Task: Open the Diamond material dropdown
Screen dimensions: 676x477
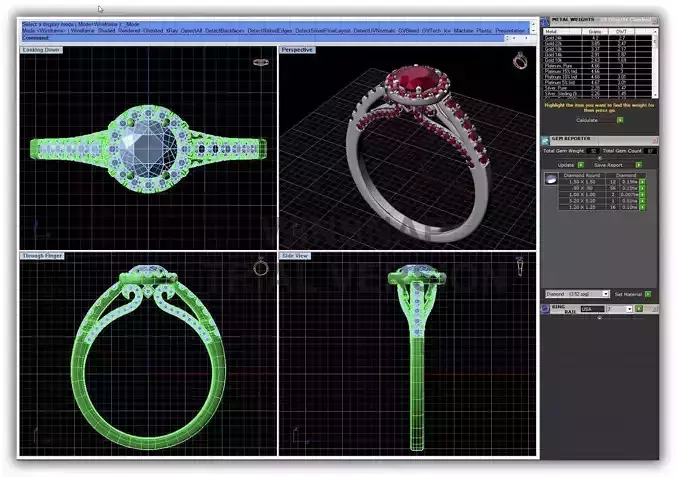Action: coord(605,294)
